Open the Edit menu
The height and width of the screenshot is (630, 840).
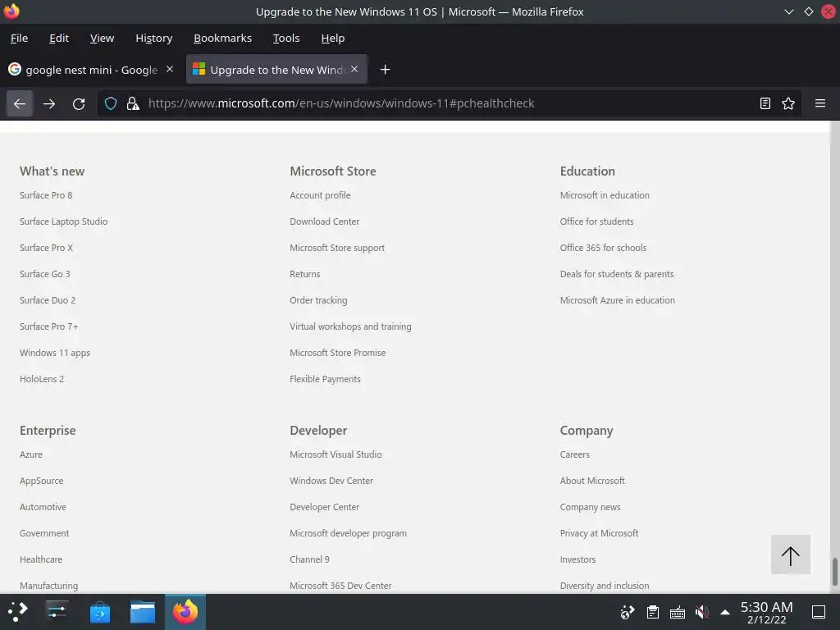click(x=59, y=38)
